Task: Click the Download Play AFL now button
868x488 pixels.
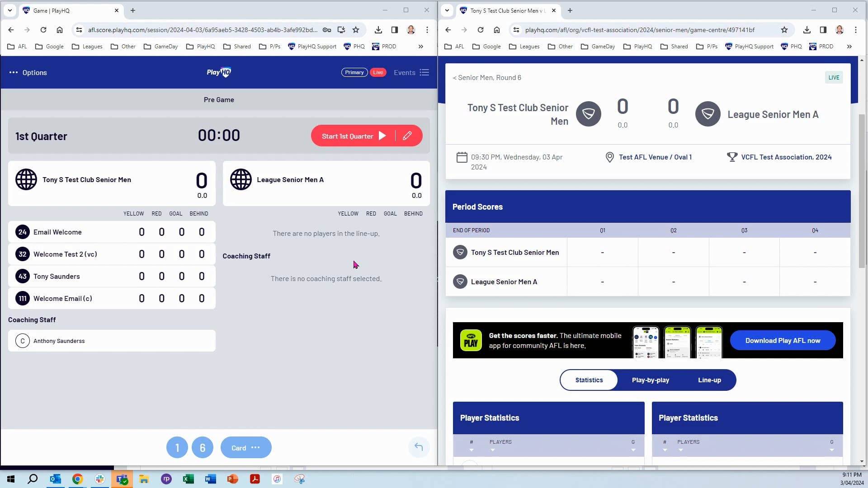Action: click(x=782, y=341)
